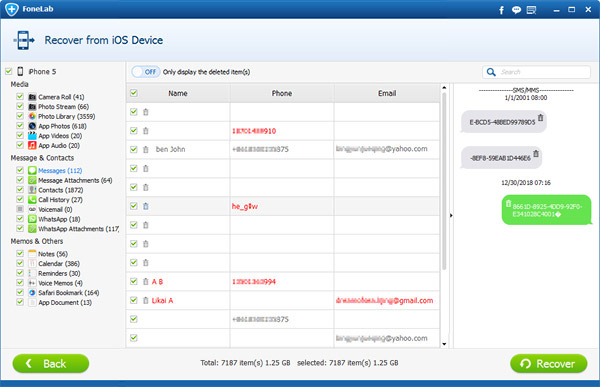This screenshot has height=387, width=600.
Task: Click the magnifier icon in the search box
Action: (x=491, y=72)
